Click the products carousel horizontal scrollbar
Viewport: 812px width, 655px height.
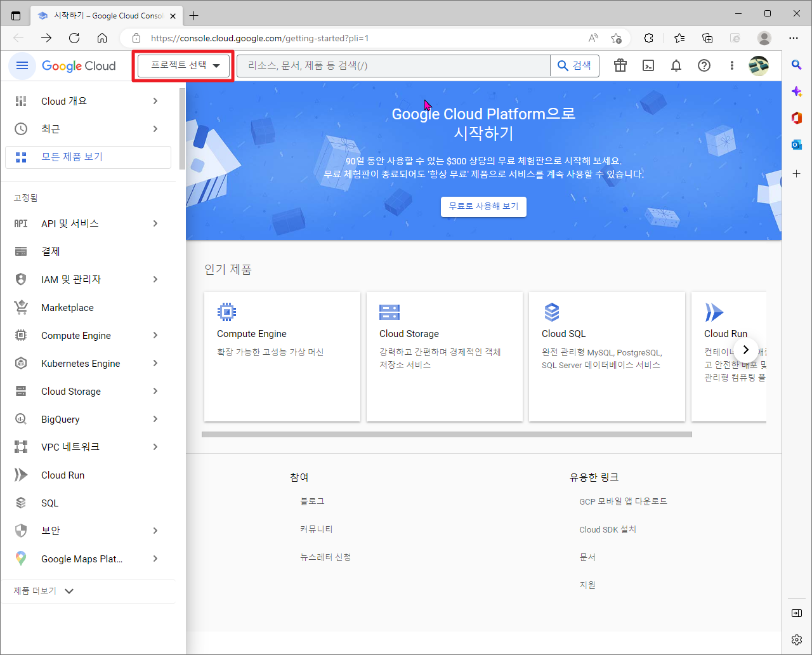[x=447, y=435]
